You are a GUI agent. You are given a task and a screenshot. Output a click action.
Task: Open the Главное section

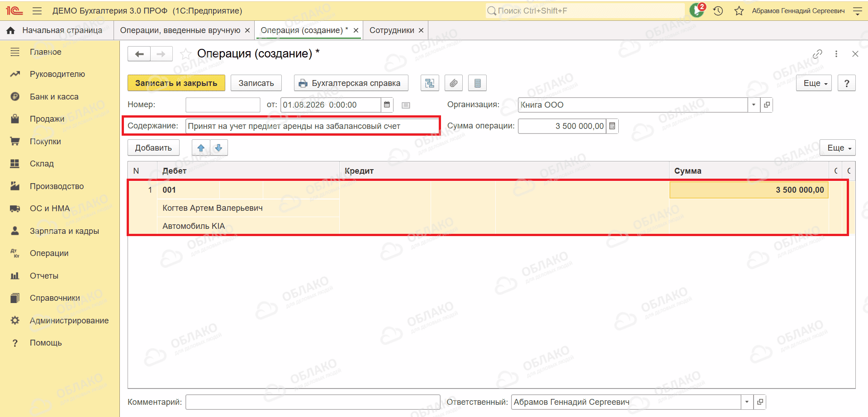click(x=60, y=52)
